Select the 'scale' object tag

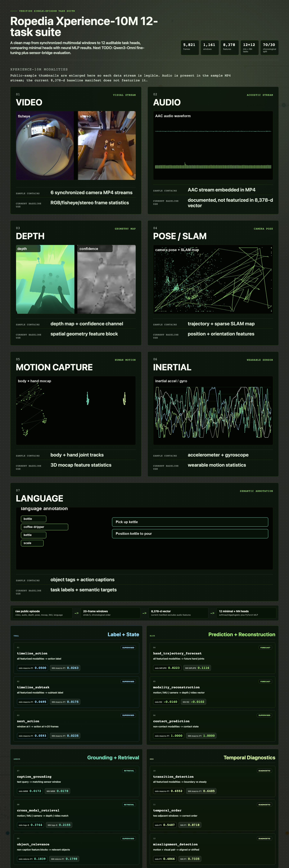click(32, 543)
